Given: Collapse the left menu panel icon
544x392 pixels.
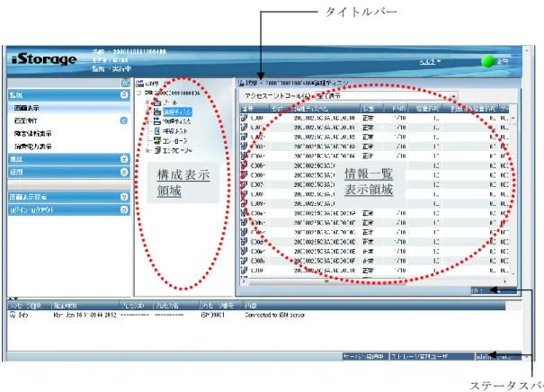Looking at the screenshot, I should 125,83.
